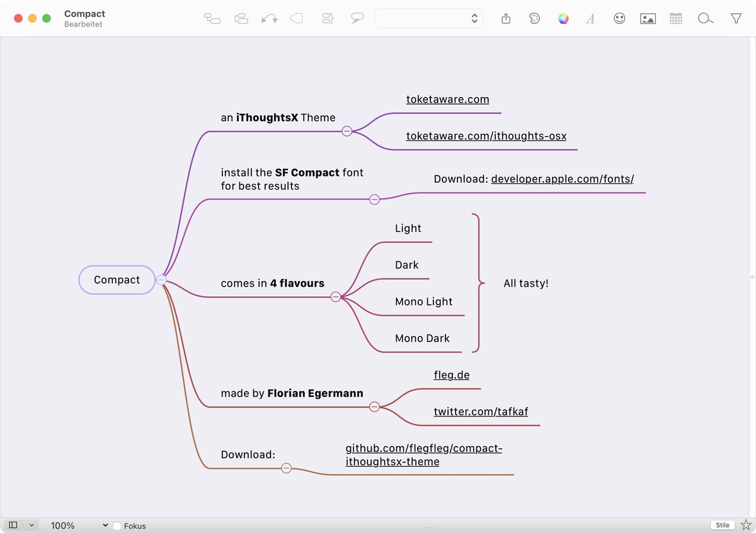Screen dimensions: 756x533
Task: Collapse the Florian Egermann branch
Action: pos(374,407)
